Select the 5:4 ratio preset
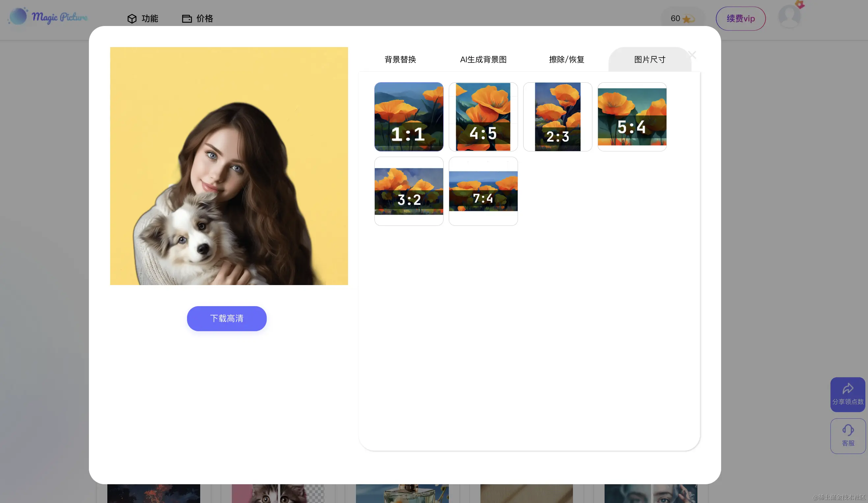 click(632, 117)
